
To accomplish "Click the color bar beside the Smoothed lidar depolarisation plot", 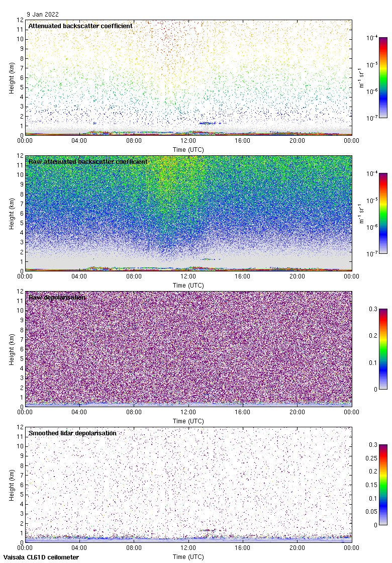I will click(x=383, y=485).
